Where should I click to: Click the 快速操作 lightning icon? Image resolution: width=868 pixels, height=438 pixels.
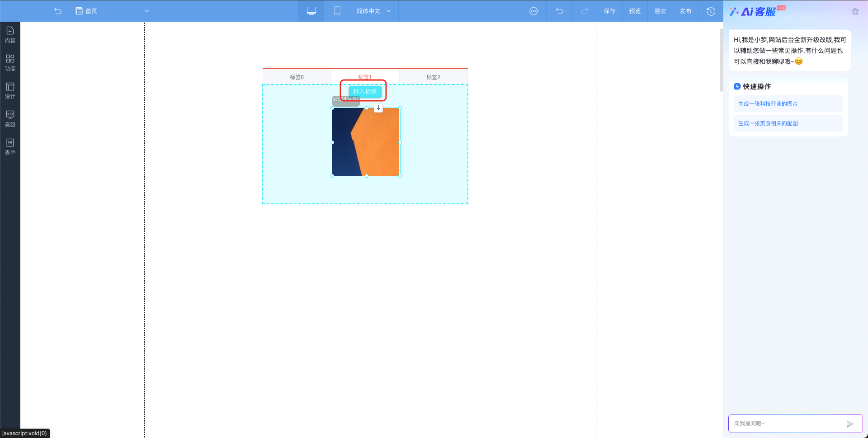pyautogui.click(x=737, y=86)
